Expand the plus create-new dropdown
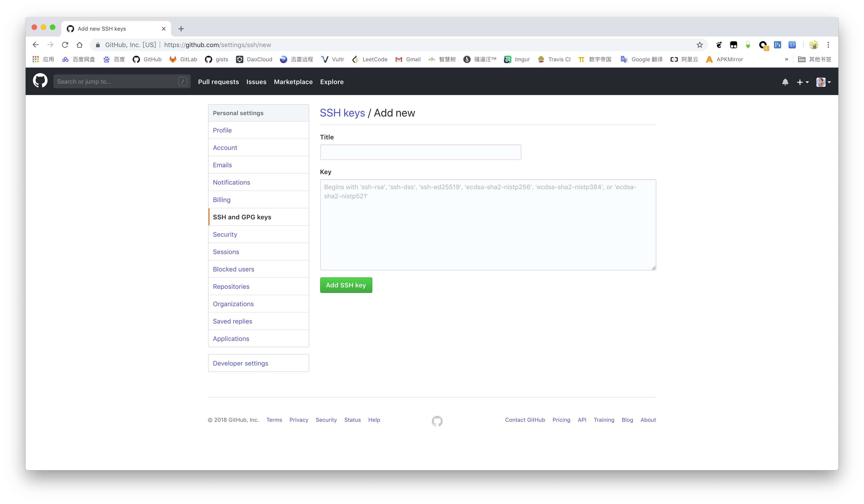 click(x=803, y=82)
